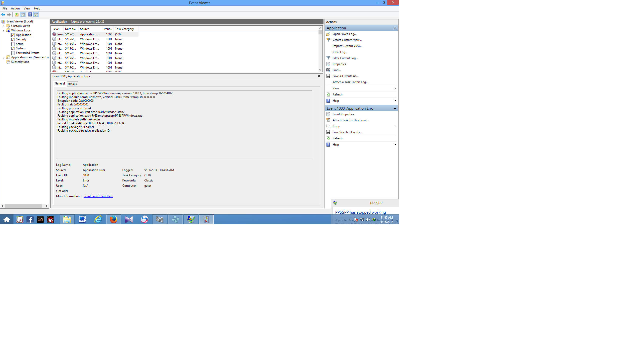Expand Applications and Services Logs node

(x=3, y=57)
